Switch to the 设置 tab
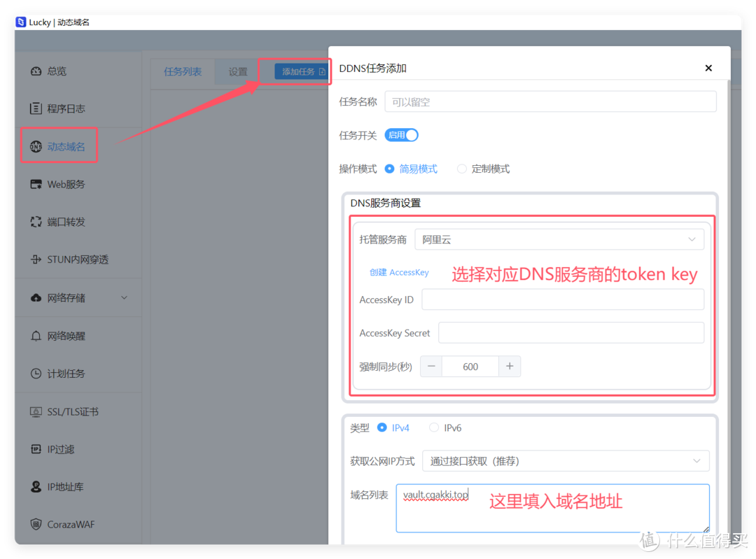 (x=238, y=71)
